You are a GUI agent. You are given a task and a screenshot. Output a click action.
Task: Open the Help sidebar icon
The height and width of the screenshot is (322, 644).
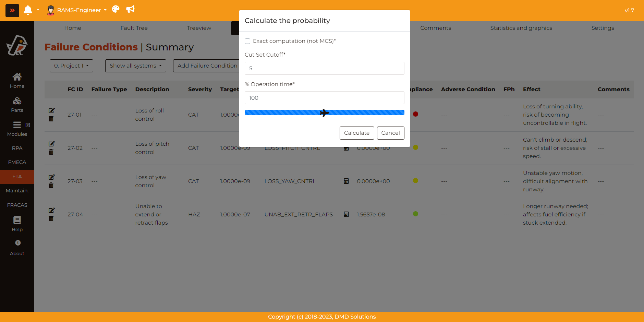pos(17,224)
